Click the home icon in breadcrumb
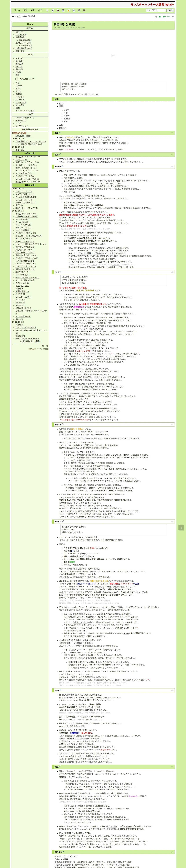 [x=13, y=16]
